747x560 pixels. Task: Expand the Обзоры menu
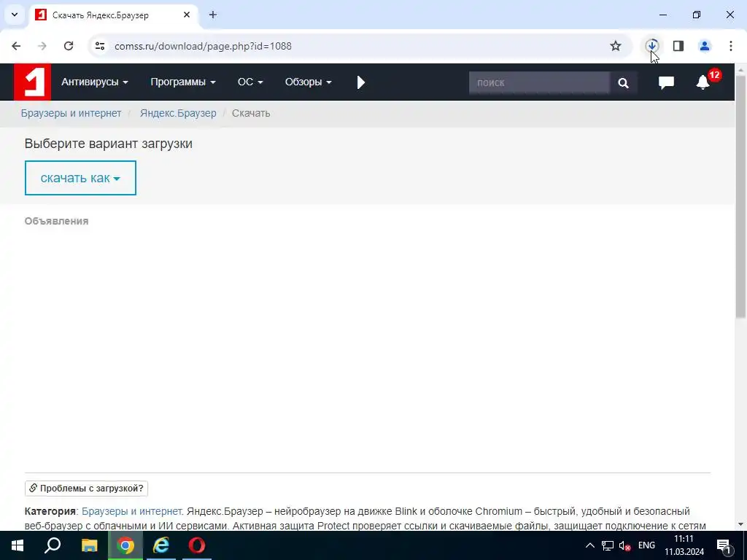[309, 82]
